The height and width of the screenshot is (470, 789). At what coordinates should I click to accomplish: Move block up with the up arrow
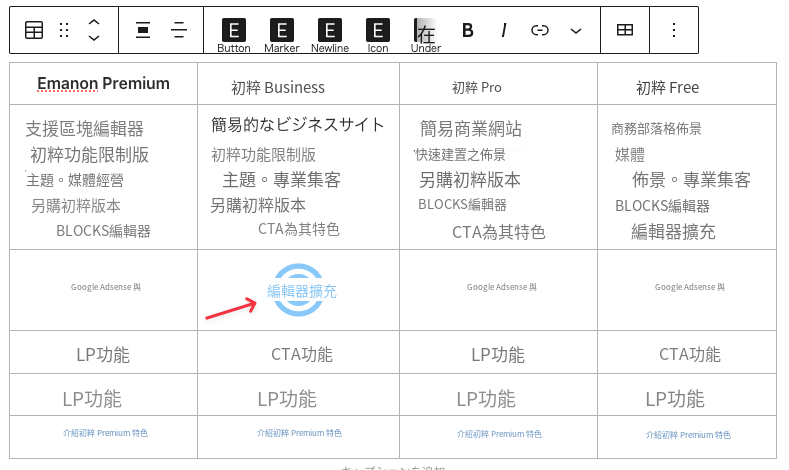pyautogui.click(x=94, y=22)
